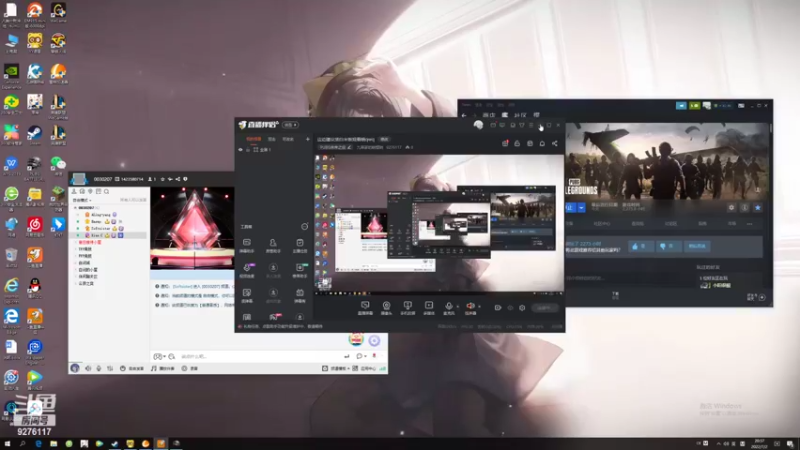Toggle the red speaker in the streaming bottom bar

point(470,308)
